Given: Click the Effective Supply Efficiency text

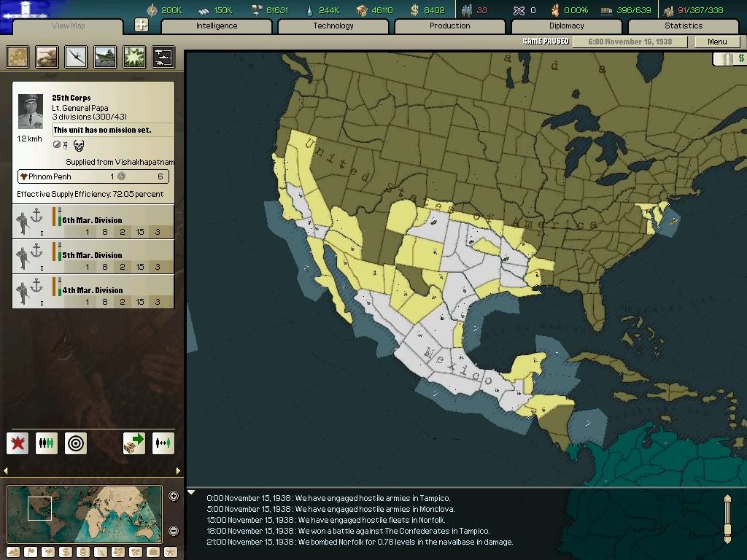Looking at the screenshot, I should pyautogui.click(x=90, y=194).
